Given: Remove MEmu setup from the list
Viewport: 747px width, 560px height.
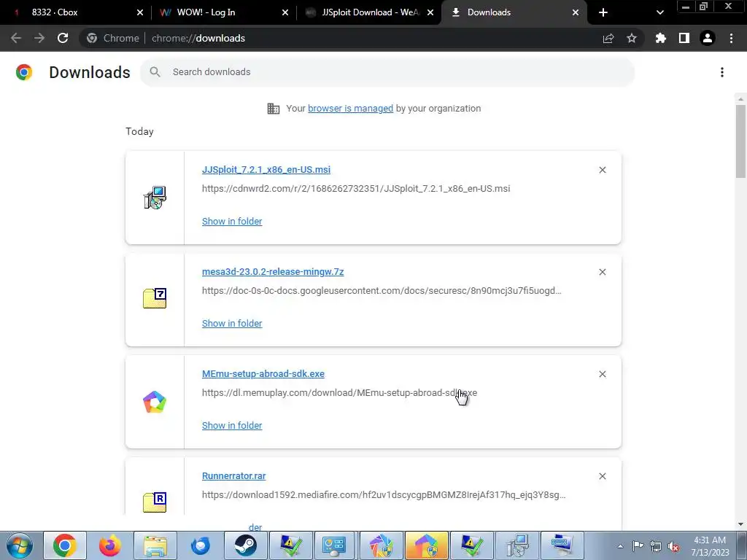Looking at the screenshot, I should click(603, 374).
